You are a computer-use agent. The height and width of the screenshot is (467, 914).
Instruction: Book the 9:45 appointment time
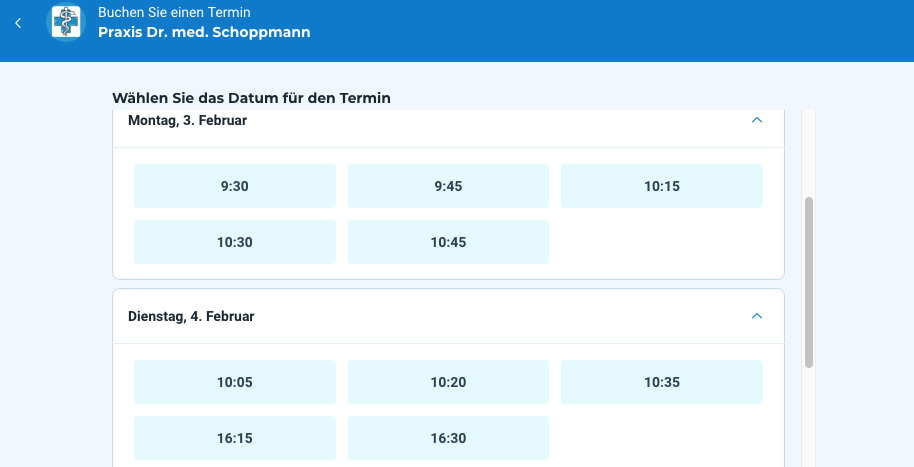pyautogui.click(x=448, y=186)
